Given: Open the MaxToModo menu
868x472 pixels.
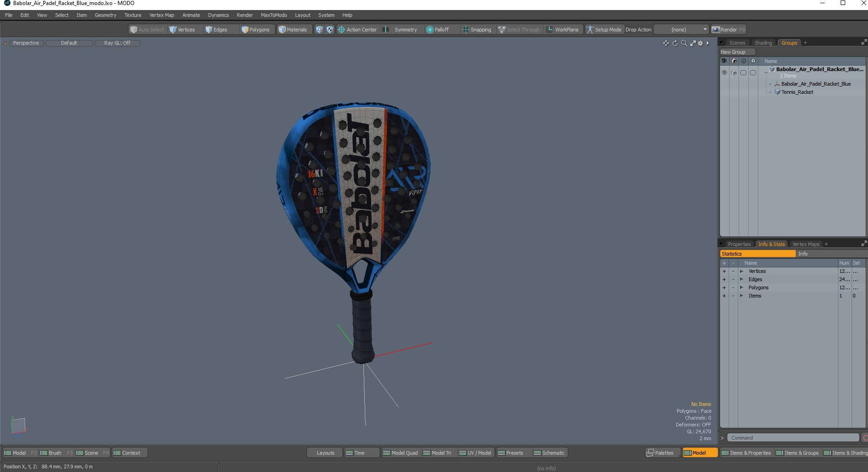Looking at the screenshot, I should tap(274, 15).
